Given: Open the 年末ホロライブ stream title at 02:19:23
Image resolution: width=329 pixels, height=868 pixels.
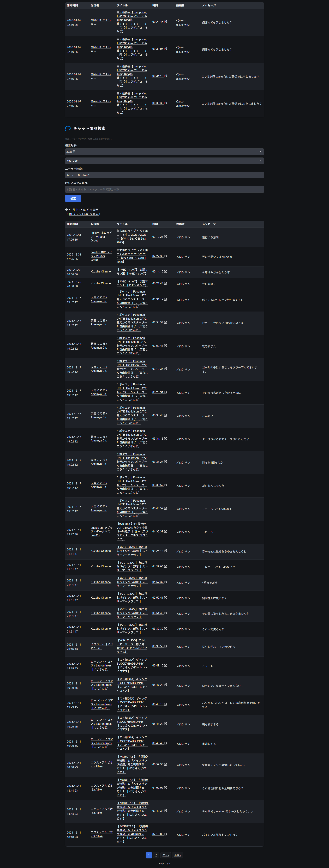Looking at the screenshot, I should click(132, 236).
